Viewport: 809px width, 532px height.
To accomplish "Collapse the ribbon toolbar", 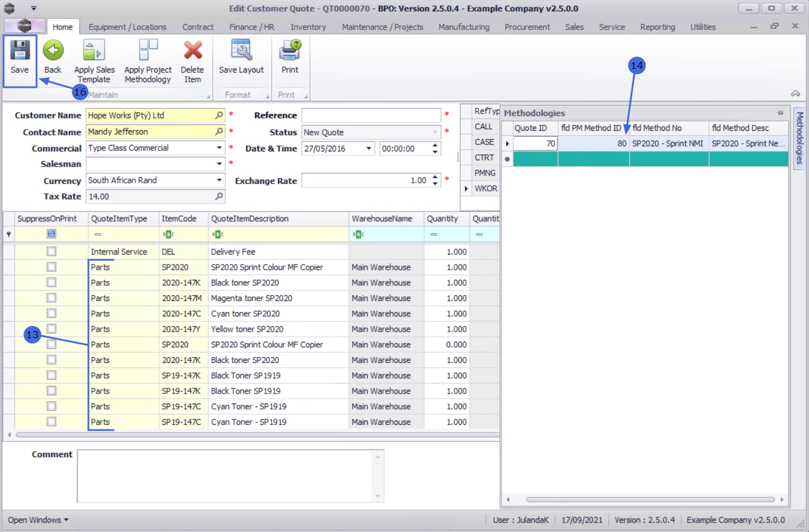I will pos(795,94).
